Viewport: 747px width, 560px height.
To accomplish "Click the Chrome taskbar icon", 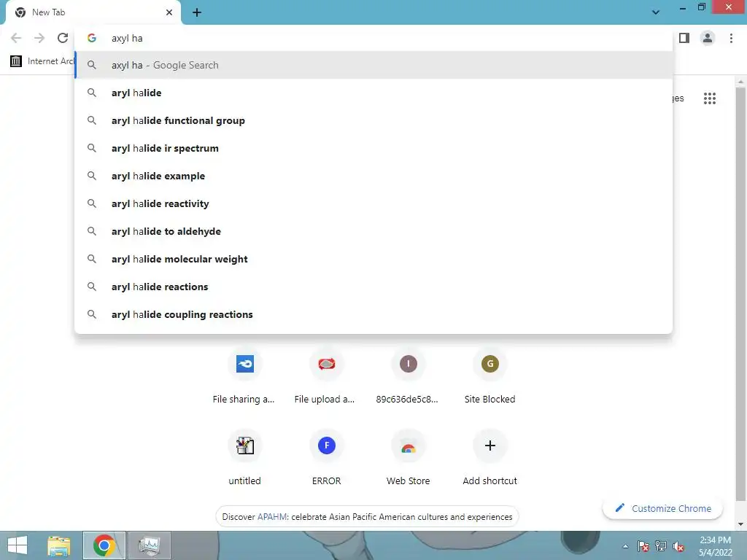I will (x=104, y=545).
